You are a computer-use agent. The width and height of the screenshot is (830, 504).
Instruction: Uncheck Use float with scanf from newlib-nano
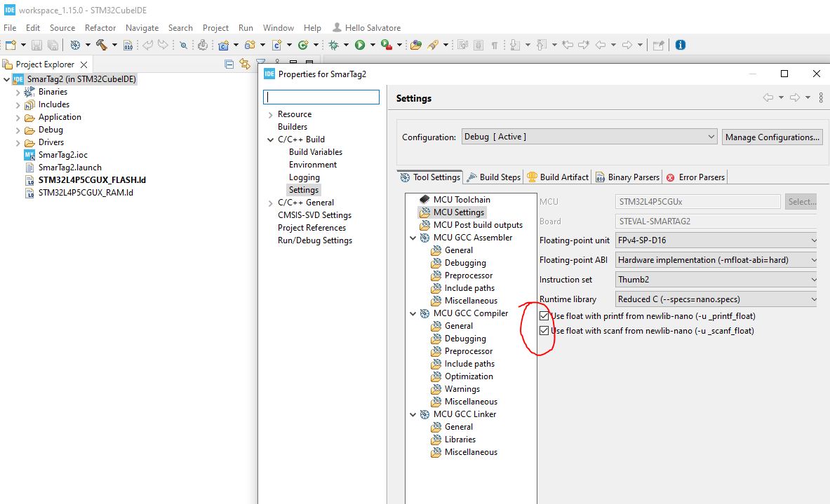click(544, 330)
